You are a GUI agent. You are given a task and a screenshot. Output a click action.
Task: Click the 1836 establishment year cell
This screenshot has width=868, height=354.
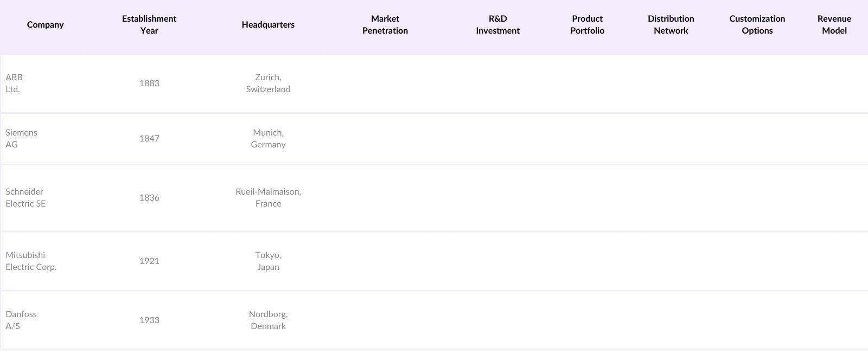[x=149, y=197]
